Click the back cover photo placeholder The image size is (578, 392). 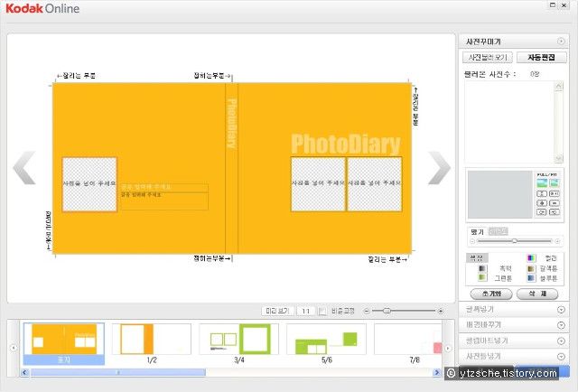click(x=89, y=184)
